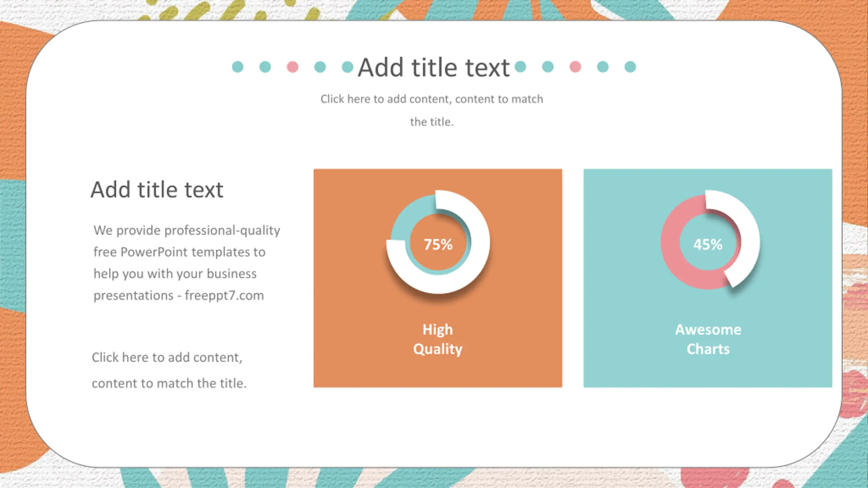The image size is (868, 488).
Task: Select 'Awesome Charts' caption text
Action: click(x=708, y=340)
